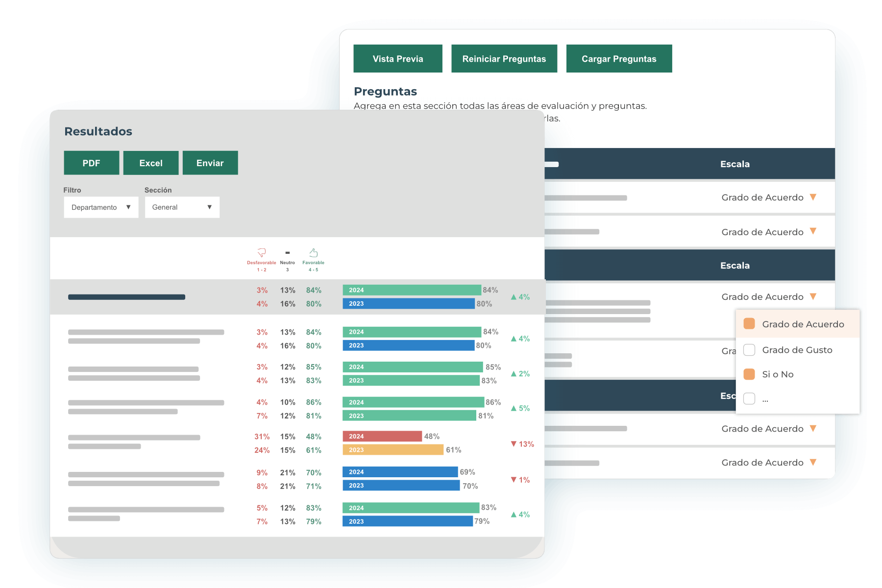Check the Grado de Acuerdo checkbox in popup

point(749,324)
